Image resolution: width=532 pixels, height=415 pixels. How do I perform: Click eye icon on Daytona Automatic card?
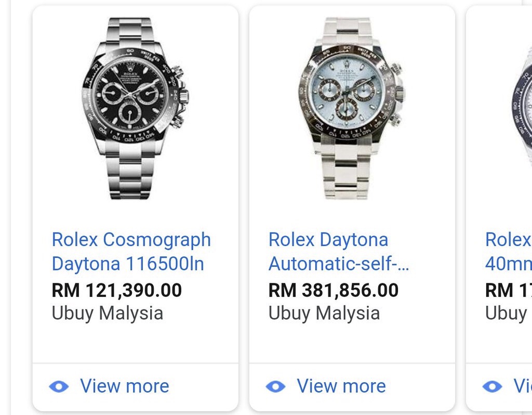(x=275, y=386)
